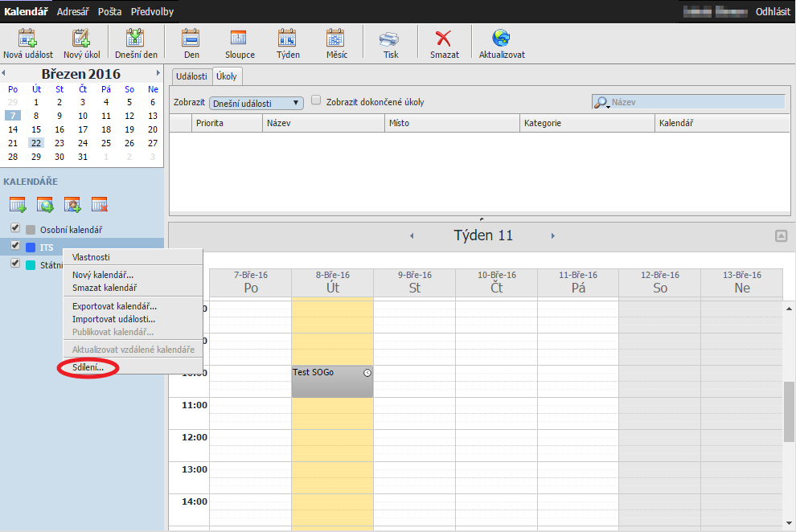Choose Nový kalendář... in context menu
Viewport: 796px width, 532px height.
(x=133, y=275)
